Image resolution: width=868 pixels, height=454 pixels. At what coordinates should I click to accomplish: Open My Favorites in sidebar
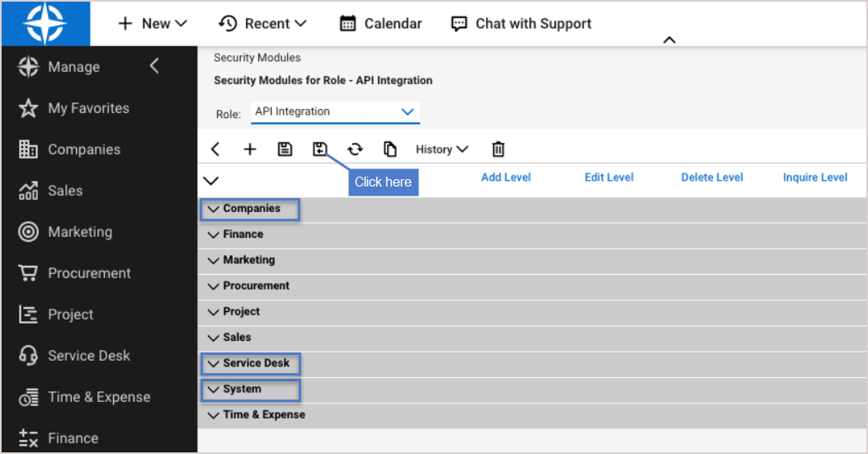pos(73,108)
